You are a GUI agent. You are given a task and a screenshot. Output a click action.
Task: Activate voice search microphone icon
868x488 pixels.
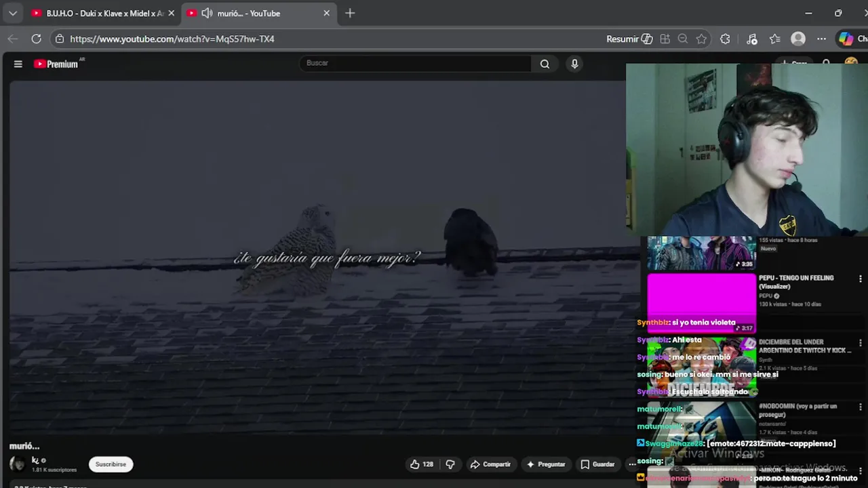click(574, 64)
